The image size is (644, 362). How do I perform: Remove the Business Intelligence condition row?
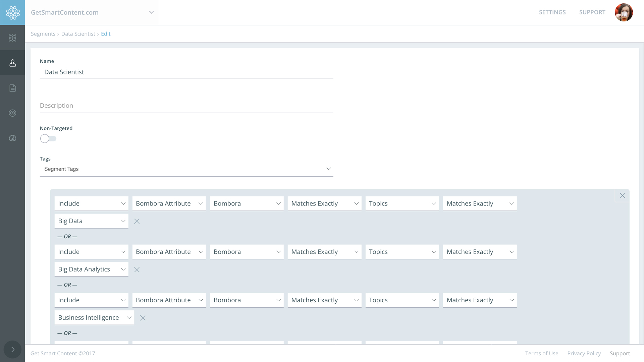[x=143, y=318]
